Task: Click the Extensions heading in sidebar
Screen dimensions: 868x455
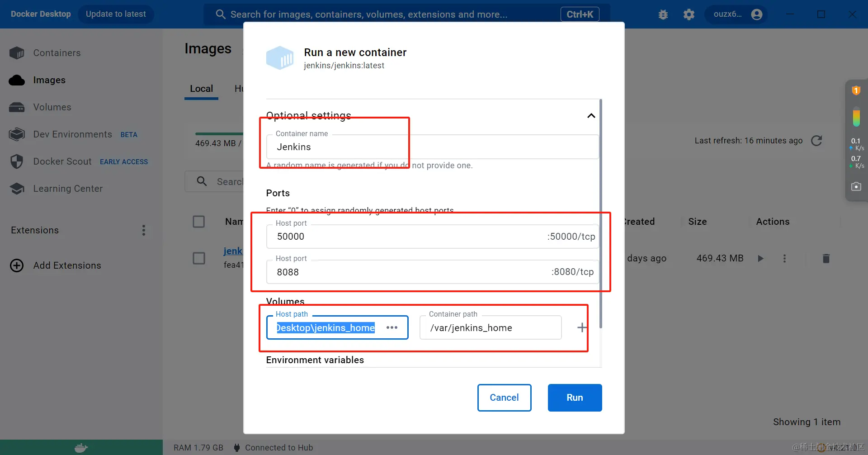Action: 35,230
